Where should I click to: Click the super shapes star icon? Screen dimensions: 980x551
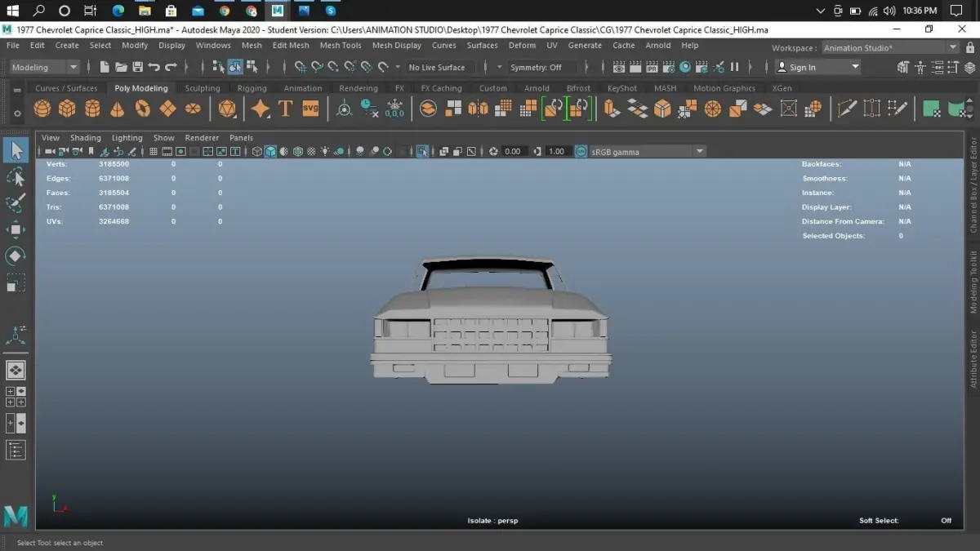pyautogui.click(x=261, y=108)
